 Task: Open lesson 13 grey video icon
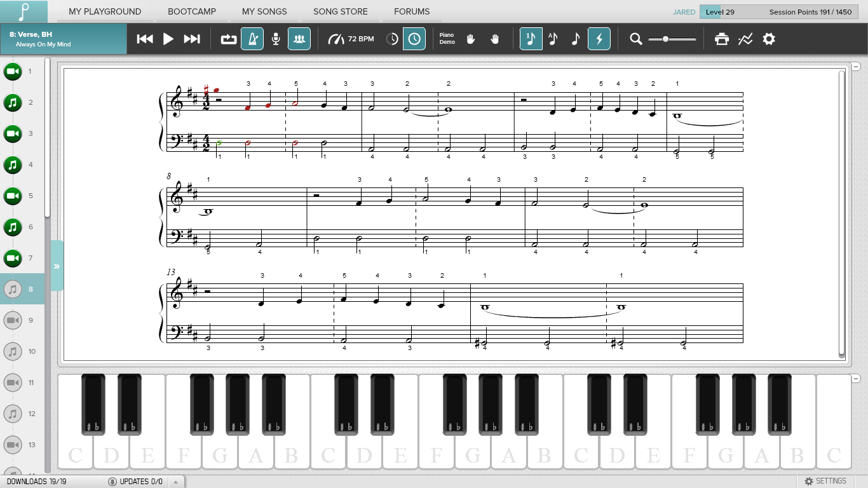click(13, 445)
